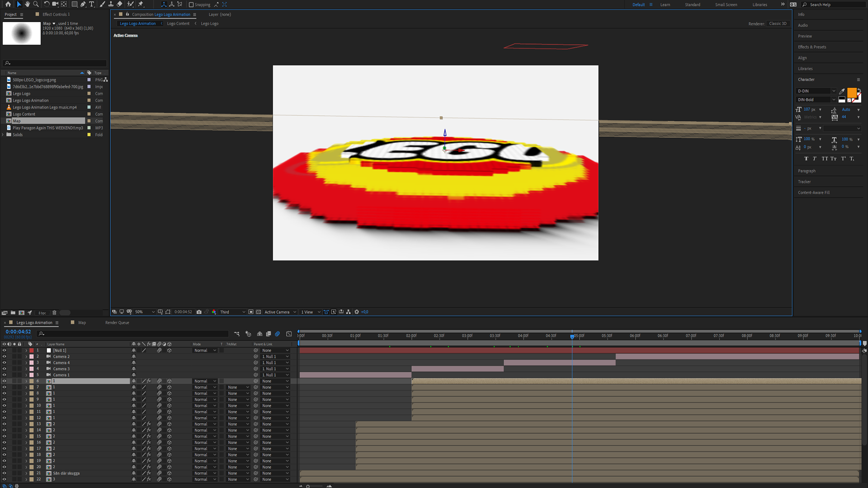Click the black and white swatch button
The width and height of the screenshot is (868, 488).
click(842, 99)
